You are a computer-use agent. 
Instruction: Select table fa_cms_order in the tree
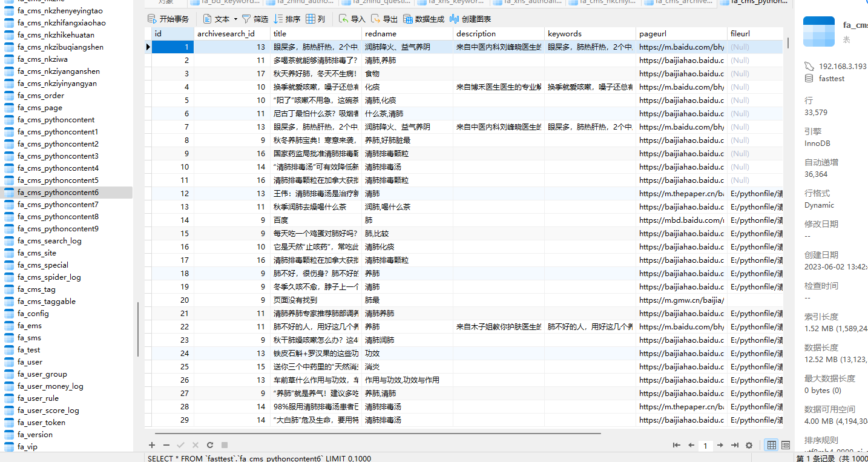[41, 96]
